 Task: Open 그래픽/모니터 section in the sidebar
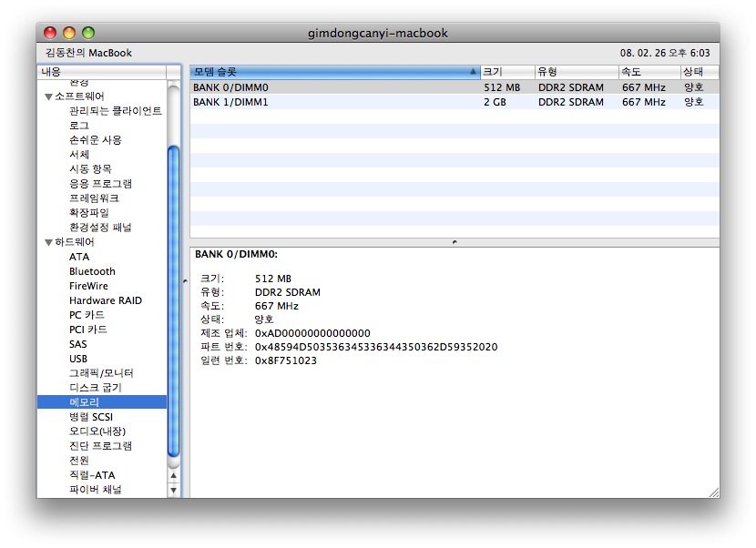click(101, 373)
